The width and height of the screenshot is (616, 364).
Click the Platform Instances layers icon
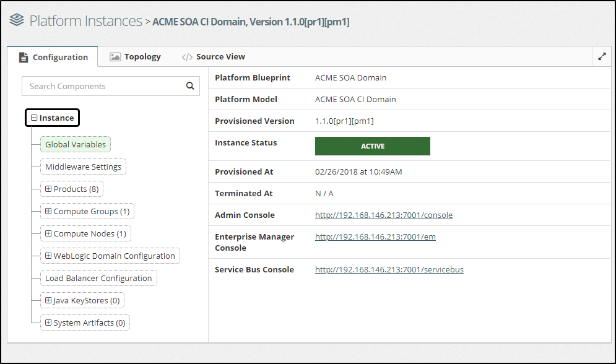coord(17,21)
